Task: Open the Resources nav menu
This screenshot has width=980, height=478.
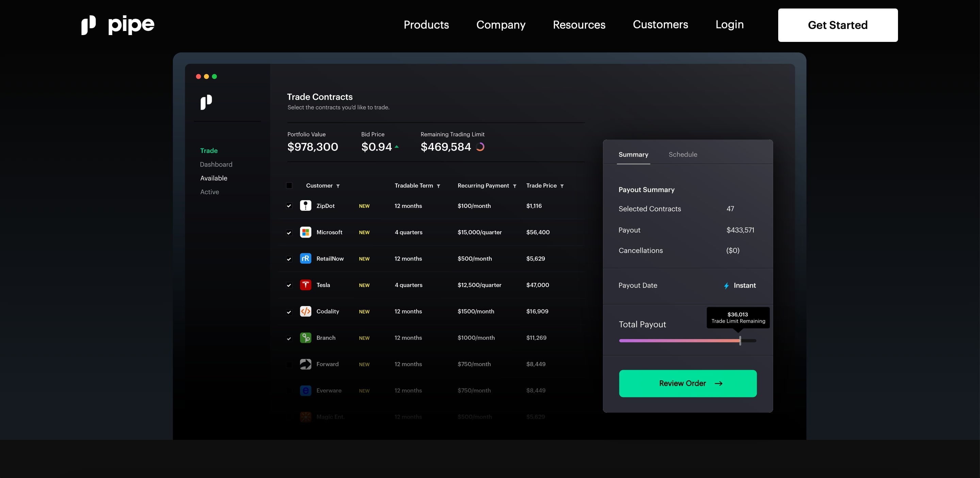Action: click(579, 25)
